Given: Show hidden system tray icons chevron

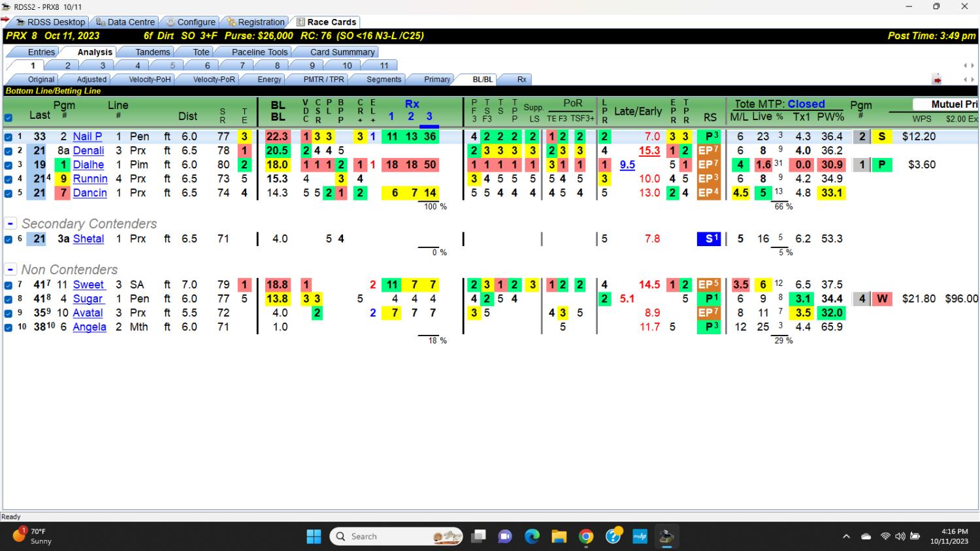Looking at the screenshot, I should tap(846, 537).
